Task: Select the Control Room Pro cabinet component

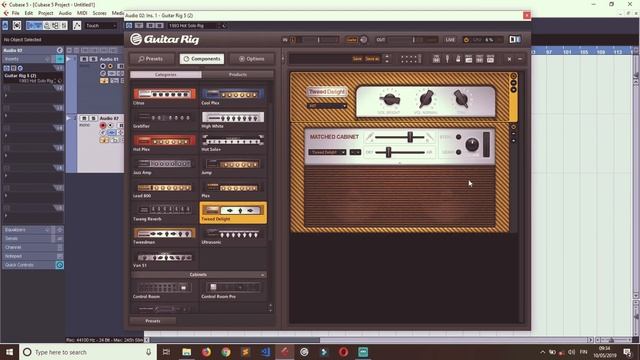Action: click(233, 290)
